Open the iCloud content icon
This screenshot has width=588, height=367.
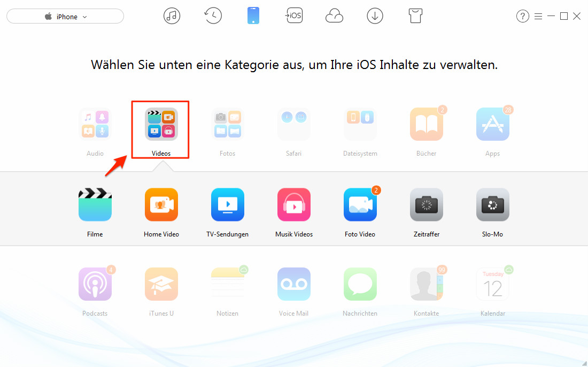[334, 16]
